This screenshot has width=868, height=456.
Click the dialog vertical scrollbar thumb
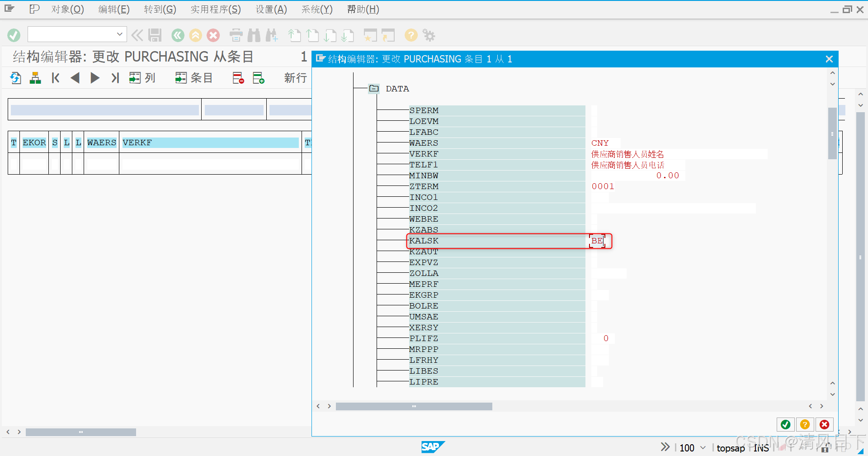tap(832, 133)
